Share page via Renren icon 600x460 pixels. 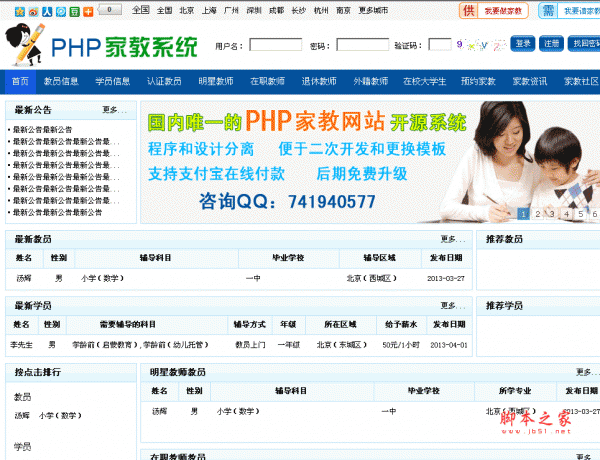click(47, 12)
